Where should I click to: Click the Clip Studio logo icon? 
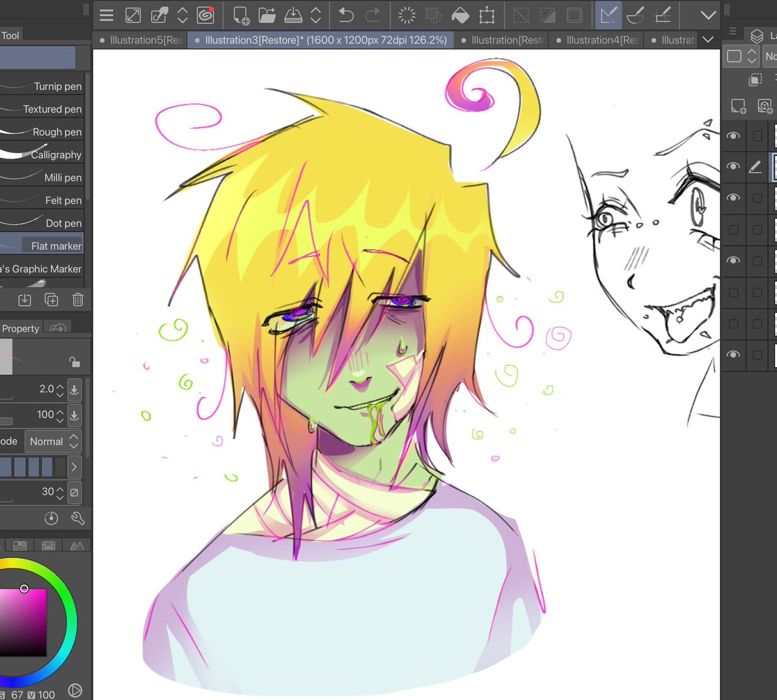pyautogui.click(x=205, y=14)
